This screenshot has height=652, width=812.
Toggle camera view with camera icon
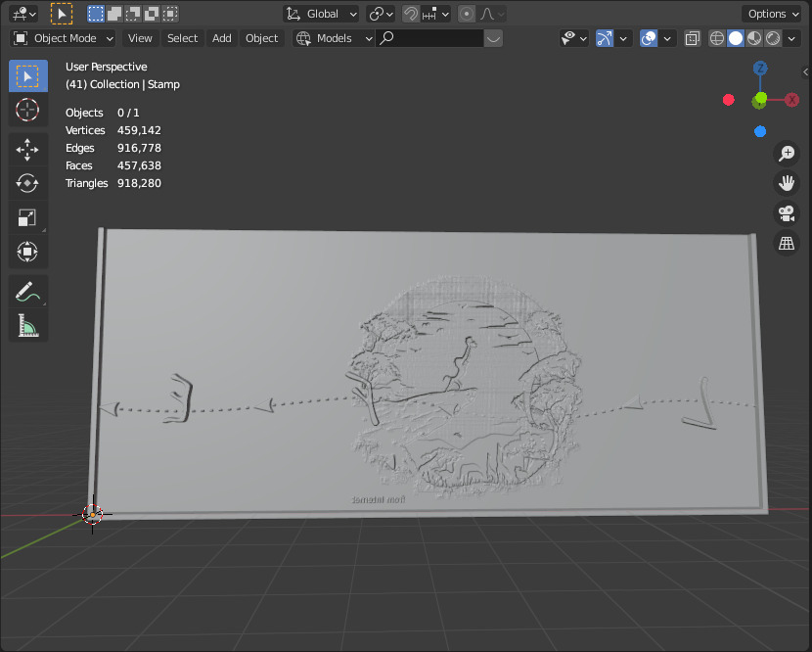click(787, 213)
